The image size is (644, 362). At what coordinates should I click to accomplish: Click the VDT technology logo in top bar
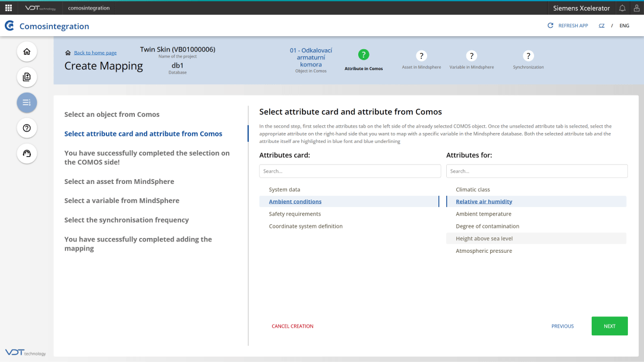tap(40, 8)
